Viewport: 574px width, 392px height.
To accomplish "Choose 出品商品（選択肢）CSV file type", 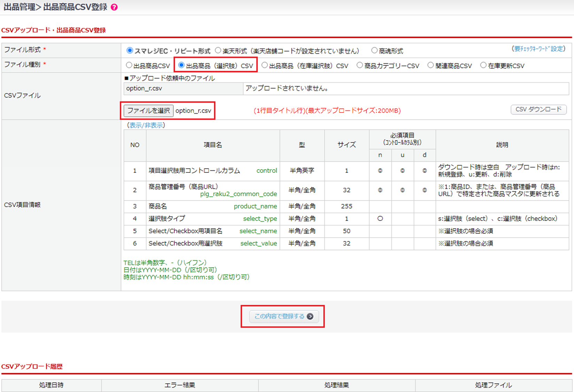I will (181, 65).
